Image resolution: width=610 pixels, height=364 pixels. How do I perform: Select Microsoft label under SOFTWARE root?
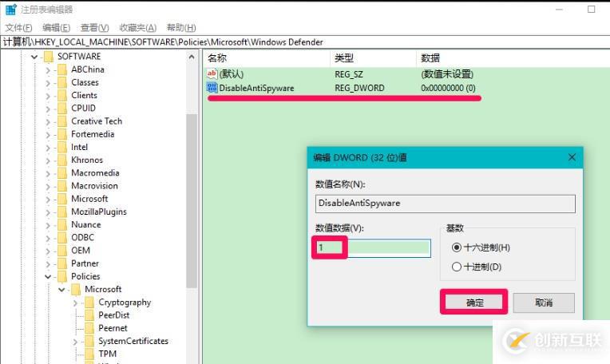pyautogui.click(x=89, y=199)
